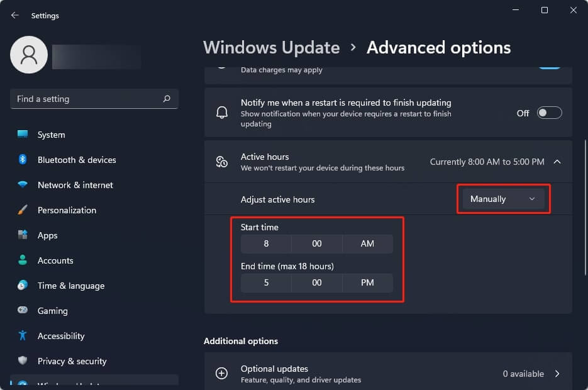Click the Start time hour field
This screenshot has width=588, height=390.
point(266,244)
